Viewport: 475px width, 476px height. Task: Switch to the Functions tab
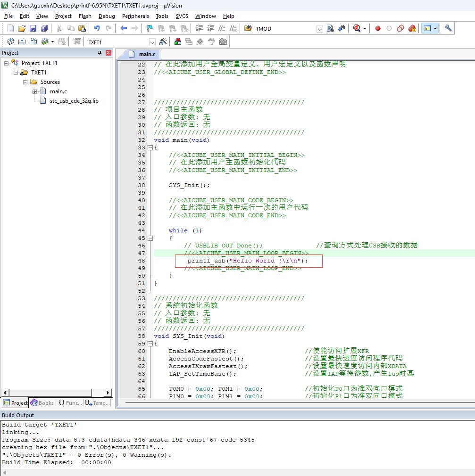(x=70, y=403)
